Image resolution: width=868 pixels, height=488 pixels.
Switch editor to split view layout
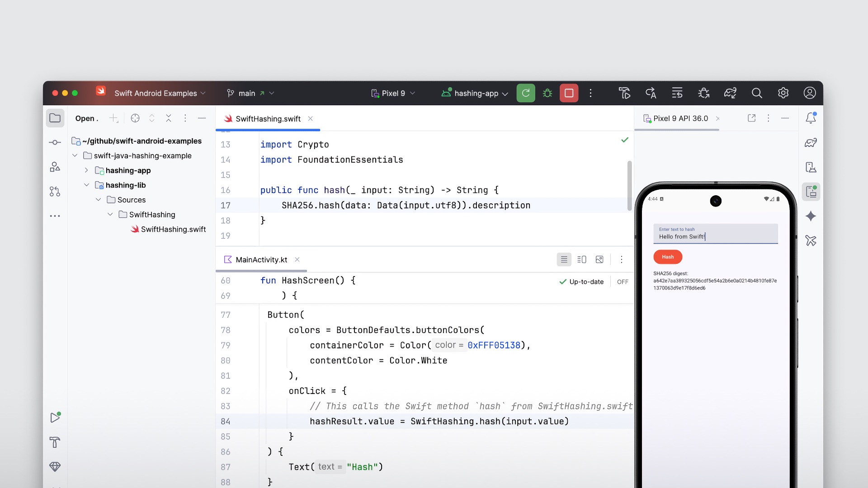(582, 259)
